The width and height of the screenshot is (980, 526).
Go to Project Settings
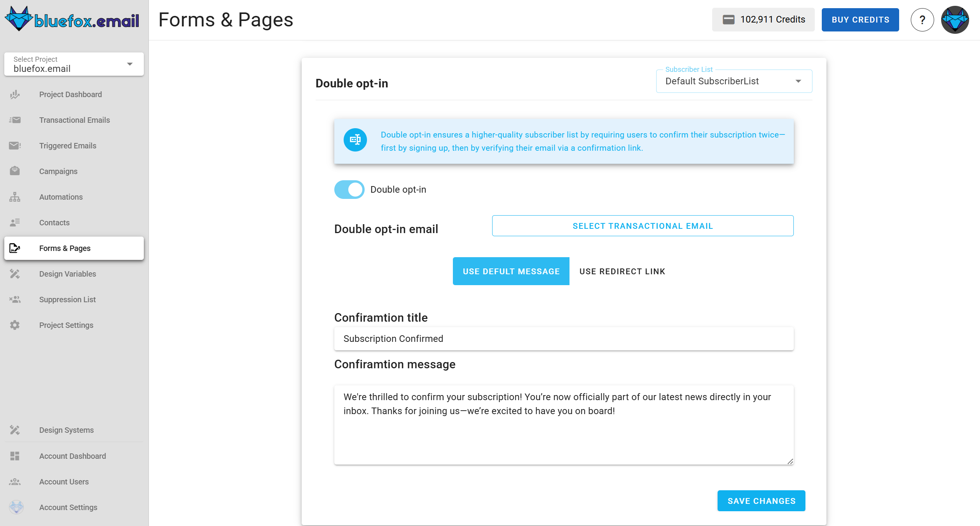point(74,325)
